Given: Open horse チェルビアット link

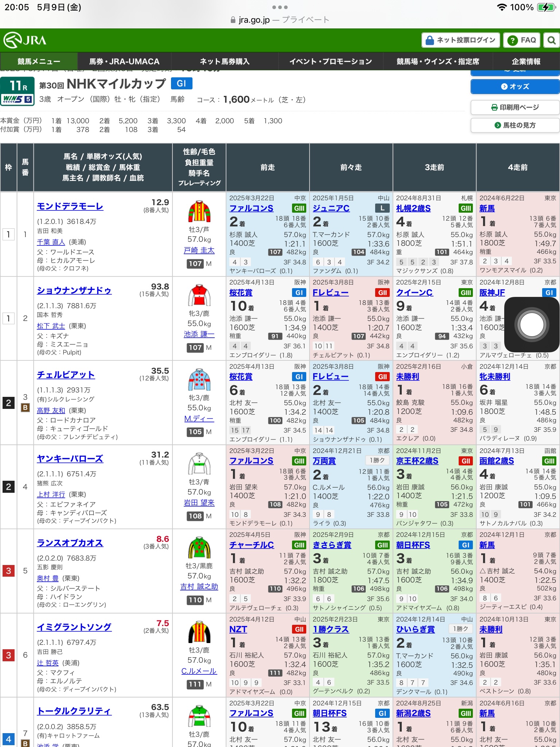Looking at the screenshot, I should tap(66, 375).
